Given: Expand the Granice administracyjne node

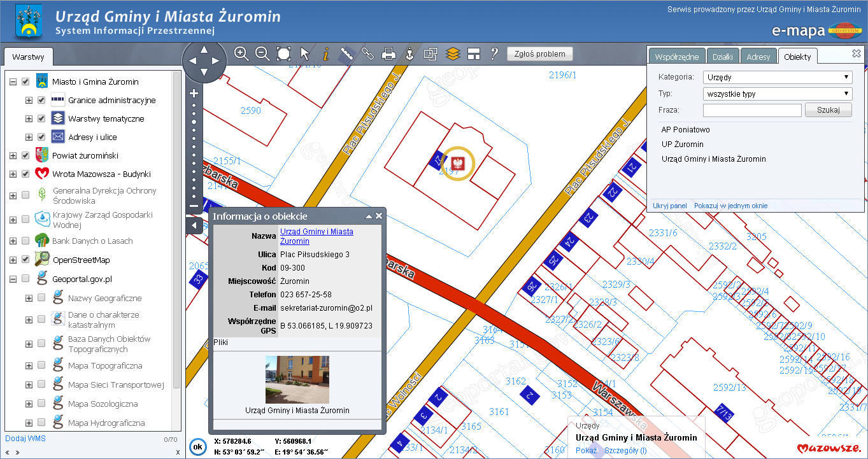Looking at the screenshot, I should point(29,100).
